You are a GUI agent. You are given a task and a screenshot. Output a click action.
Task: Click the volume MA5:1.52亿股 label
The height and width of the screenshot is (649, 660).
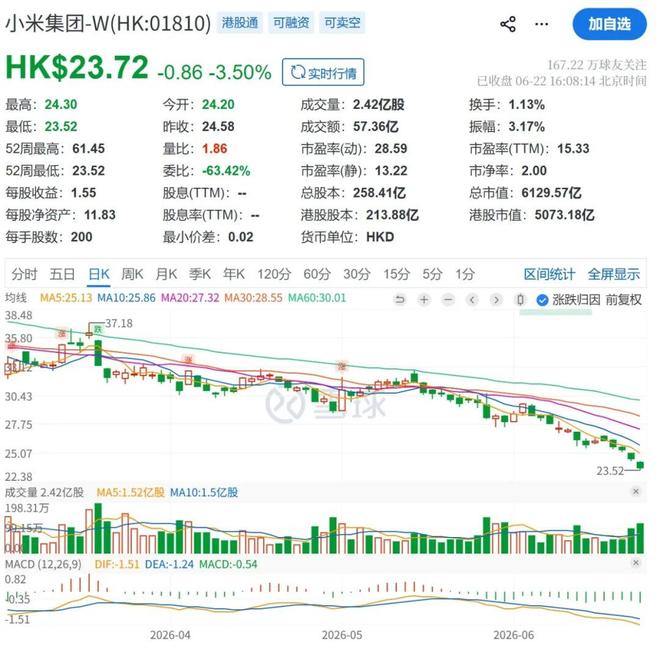click(130, 492)
